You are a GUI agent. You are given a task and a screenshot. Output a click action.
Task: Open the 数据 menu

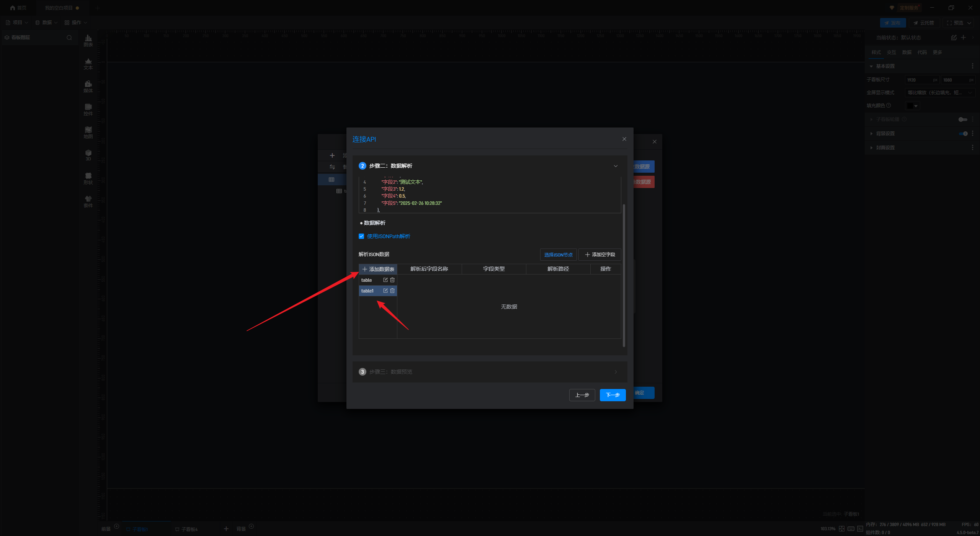pyautogui.click(x=46, y=23)
